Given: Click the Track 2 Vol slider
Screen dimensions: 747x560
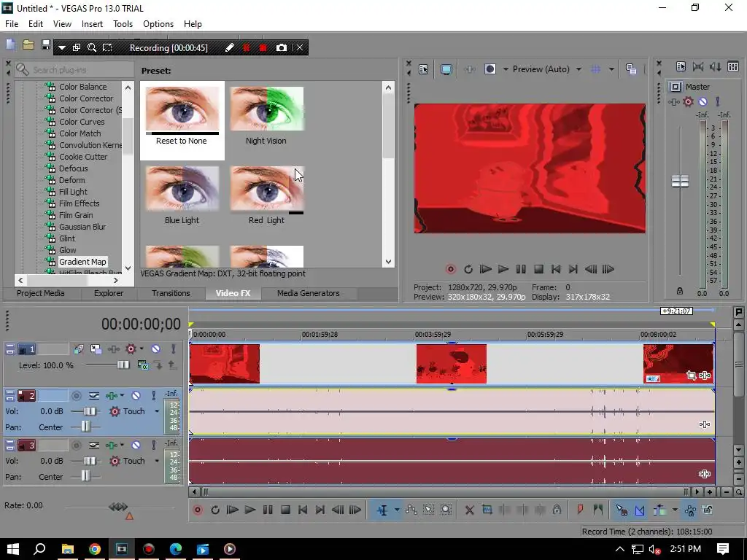Looking at the screenshot, I should pyautogui.click(x=89, y=411).
